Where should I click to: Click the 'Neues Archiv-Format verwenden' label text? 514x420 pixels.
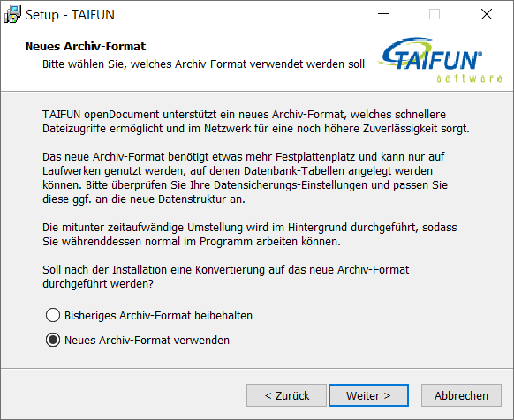[x=147, y=340]
